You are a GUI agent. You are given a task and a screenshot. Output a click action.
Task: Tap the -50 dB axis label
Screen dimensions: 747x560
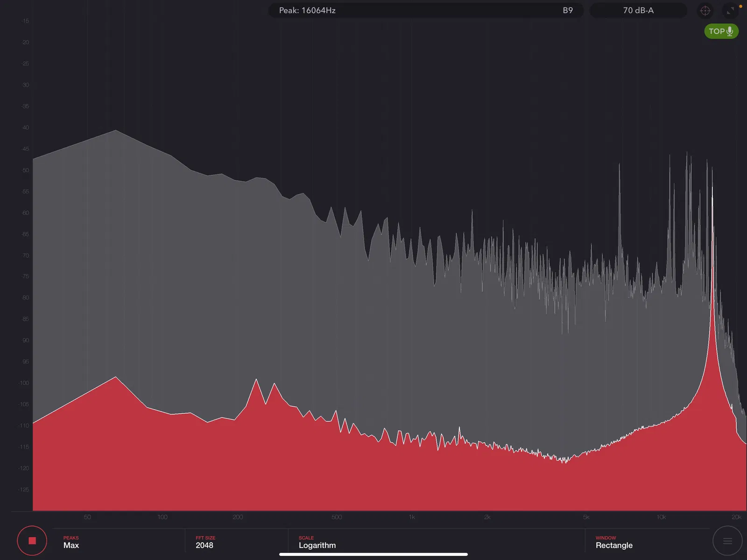click(25, 170)
